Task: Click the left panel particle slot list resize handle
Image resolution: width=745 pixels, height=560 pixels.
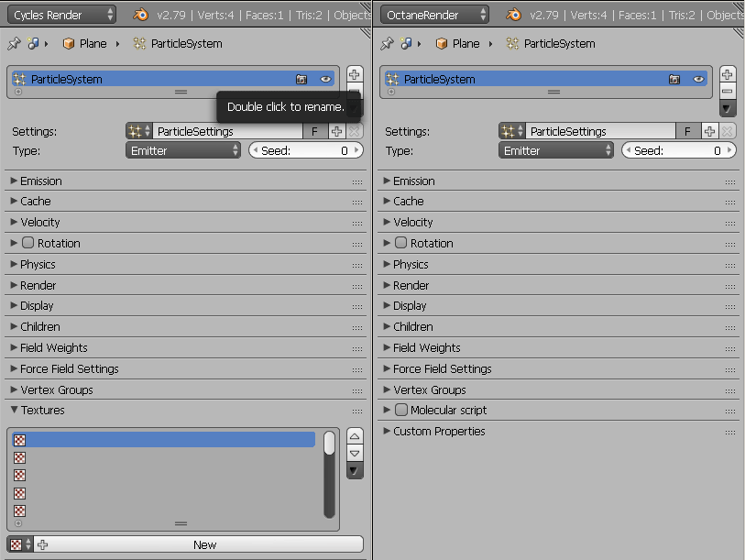Action: tap(181, 92)
